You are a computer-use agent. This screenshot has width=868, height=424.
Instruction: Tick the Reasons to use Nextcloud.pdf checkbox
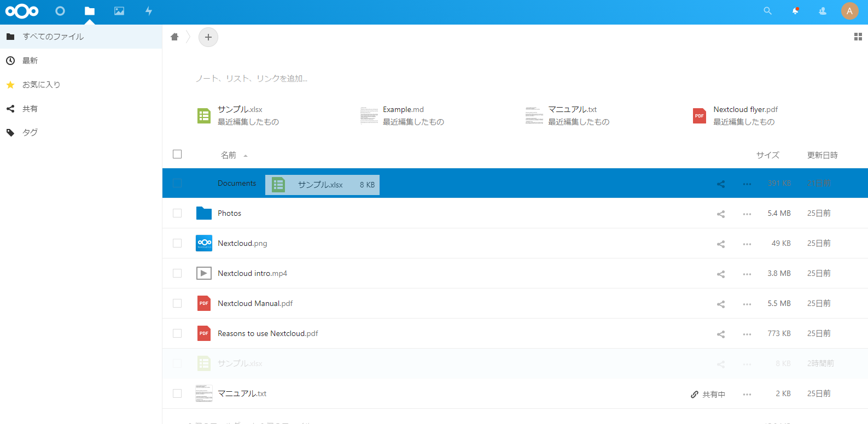pos(177,333)
